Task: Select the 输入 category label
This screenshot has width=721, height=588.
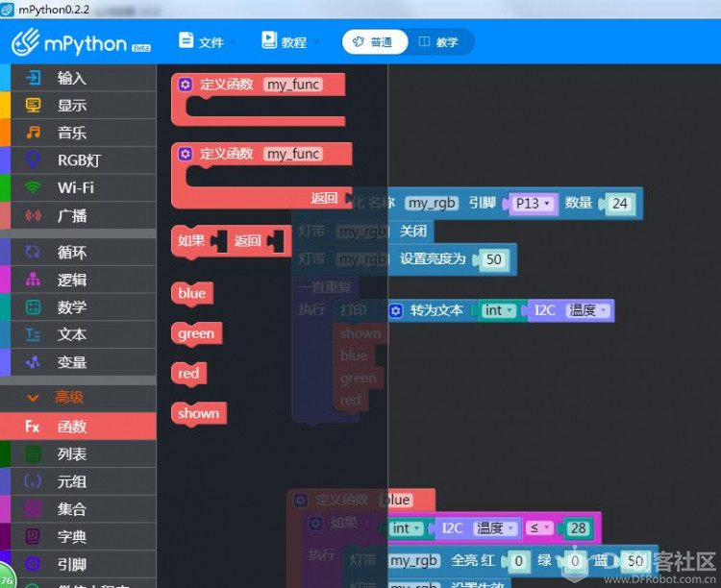Action: [x=72, y=78]
